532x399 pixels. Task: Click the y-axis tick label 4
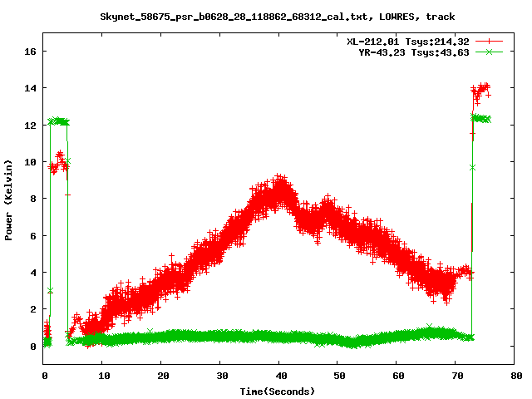click(33, 273)
